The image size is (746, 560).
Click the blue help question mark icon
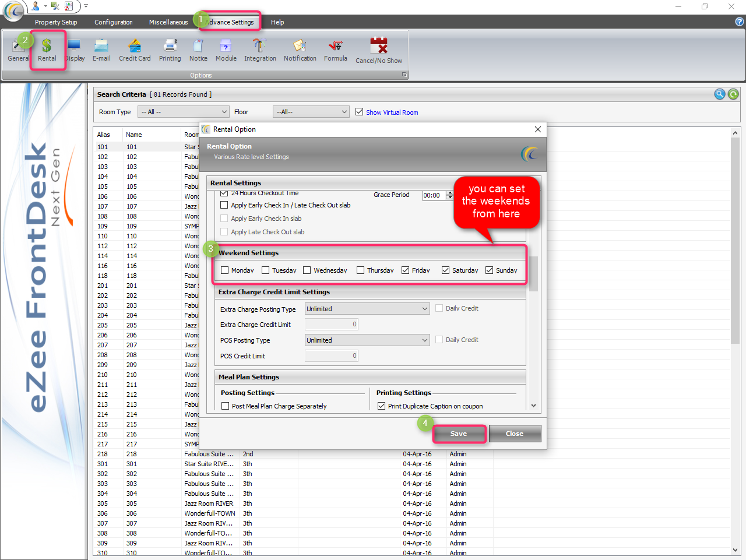point(740,22)
